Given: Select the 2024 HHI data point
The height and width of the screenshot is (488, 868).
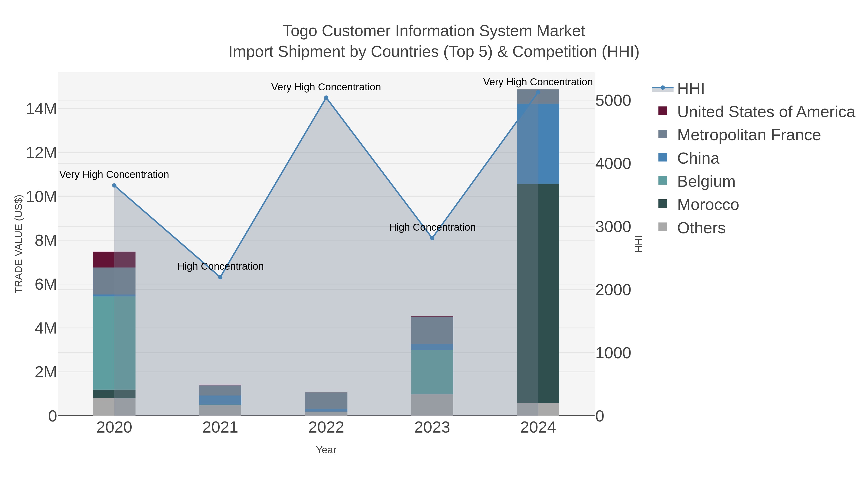Looking at the screenshot, I should [538, 92].
